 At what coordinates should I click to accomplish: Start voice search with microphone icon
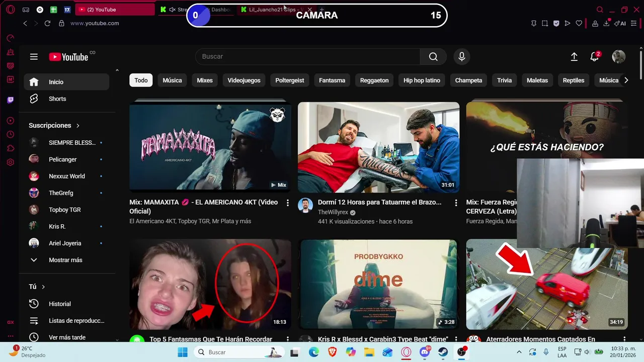click(x=462, y=57)
